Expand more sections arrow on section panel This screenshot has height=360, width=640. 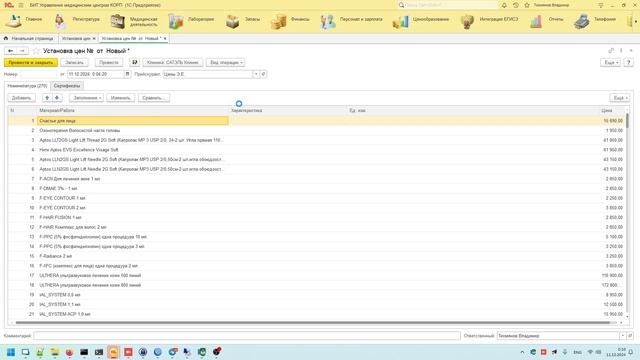coord(635,21)
